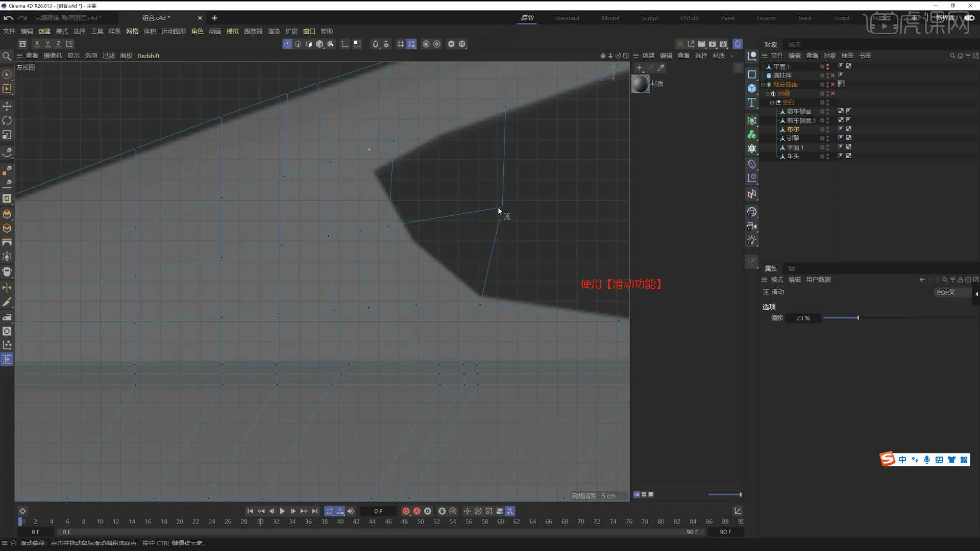Open Edit Render Settings icon

pos(723,44)
